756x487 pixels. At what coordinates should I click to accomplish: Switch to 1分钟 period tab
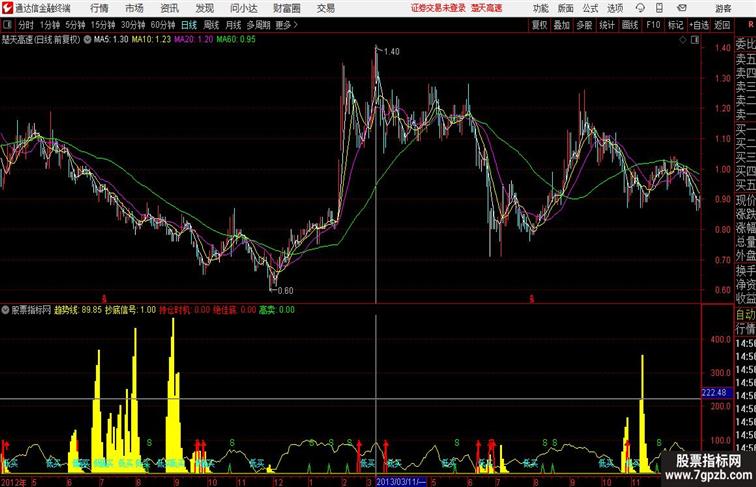pyautogui.click(x=50, y=25)
